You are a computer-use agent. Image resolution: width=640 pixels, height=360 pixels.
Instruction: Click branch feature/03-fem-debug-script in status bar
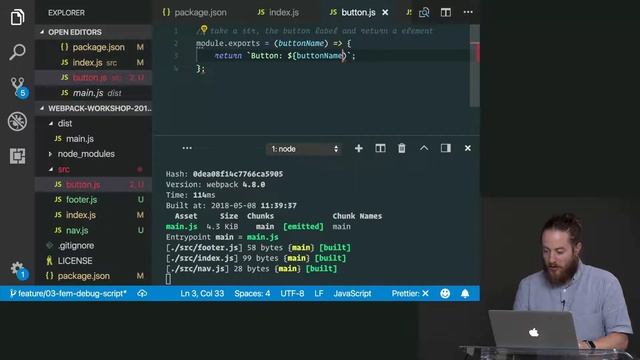pyautogui.click(x=68, y=293)
